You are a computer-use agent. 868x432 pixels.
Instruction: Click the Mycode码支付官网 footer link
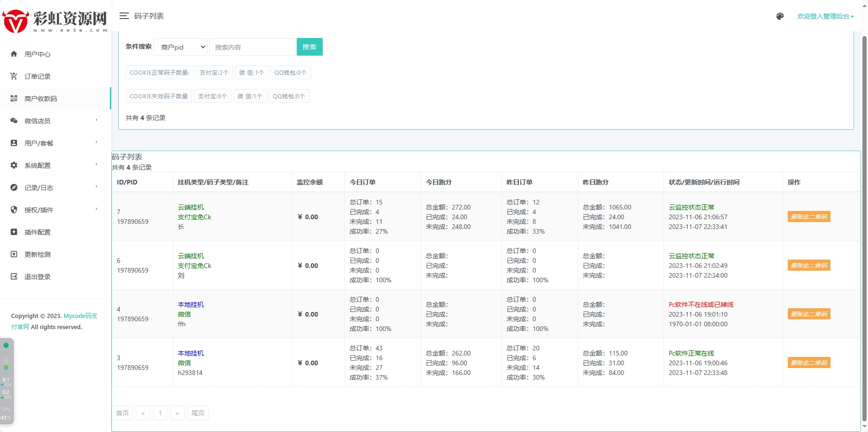[x=80, y=316]
